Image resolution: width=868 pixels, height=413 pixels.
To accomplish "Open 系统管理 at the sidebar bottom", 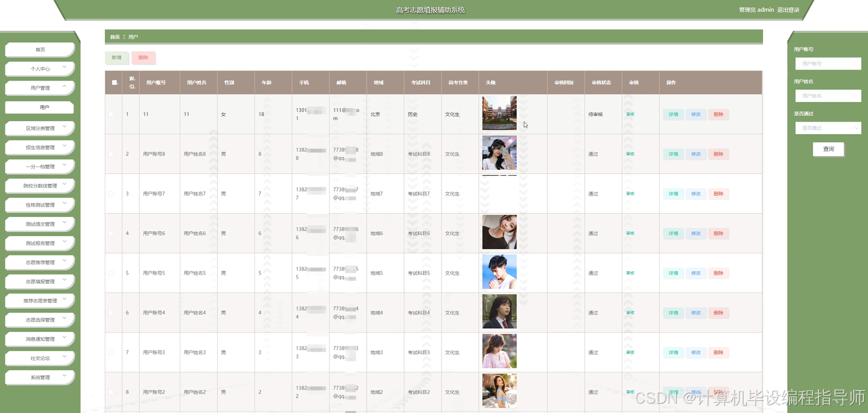I will coord(39,377).
